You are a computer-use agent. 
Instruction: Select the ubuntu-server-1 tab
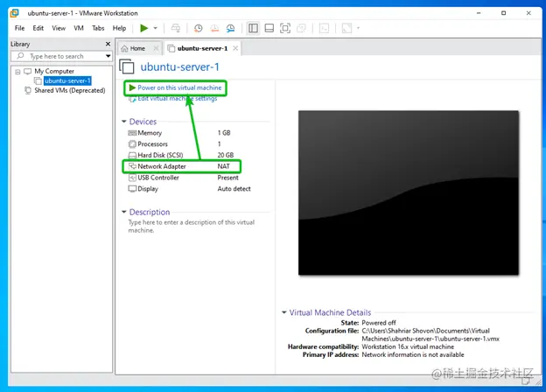[202, 48]
